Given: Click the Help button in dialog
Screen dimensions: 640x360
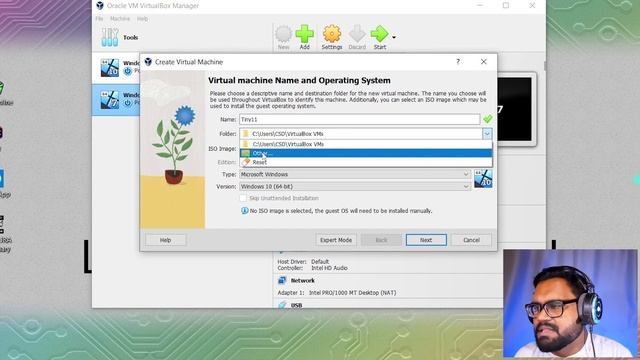Looking at the screenshot, I should pos(166,240).
